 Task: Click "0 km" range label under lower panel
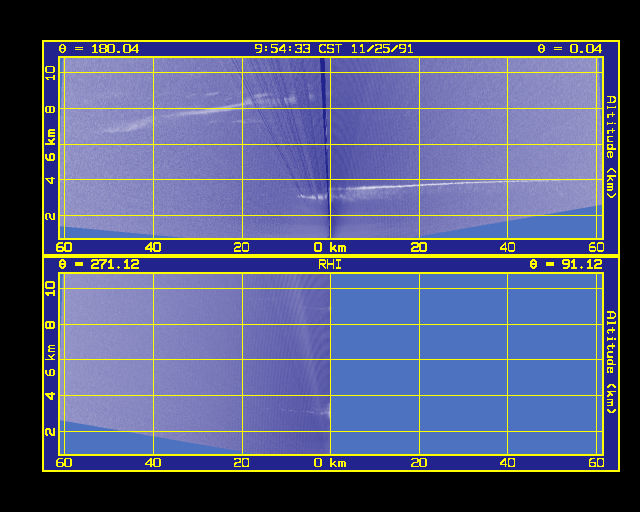330,463
